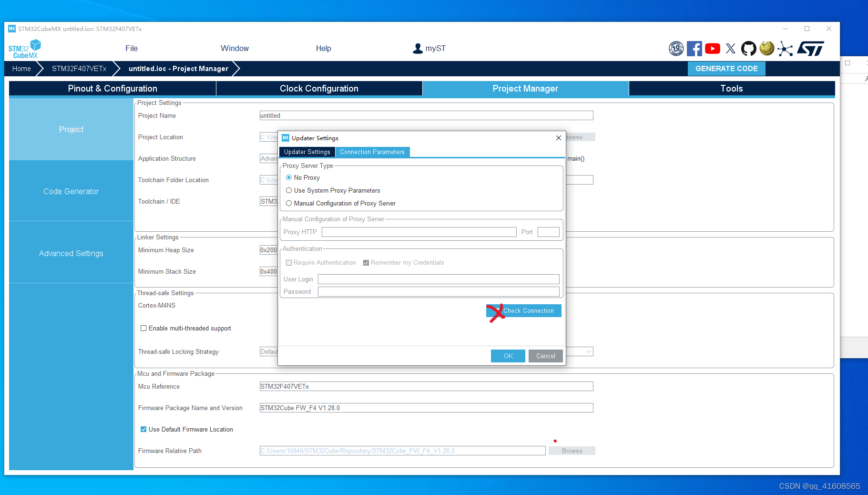The image size is (868, 495).
Task: Click the STM32CubeMX logo at top left
Action: (25, 49)
